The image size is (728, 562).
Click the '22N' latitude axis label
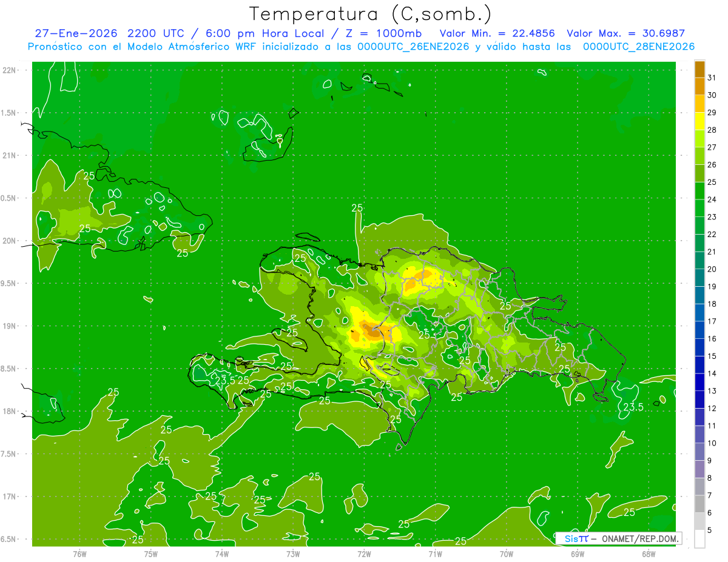(9, 70)
